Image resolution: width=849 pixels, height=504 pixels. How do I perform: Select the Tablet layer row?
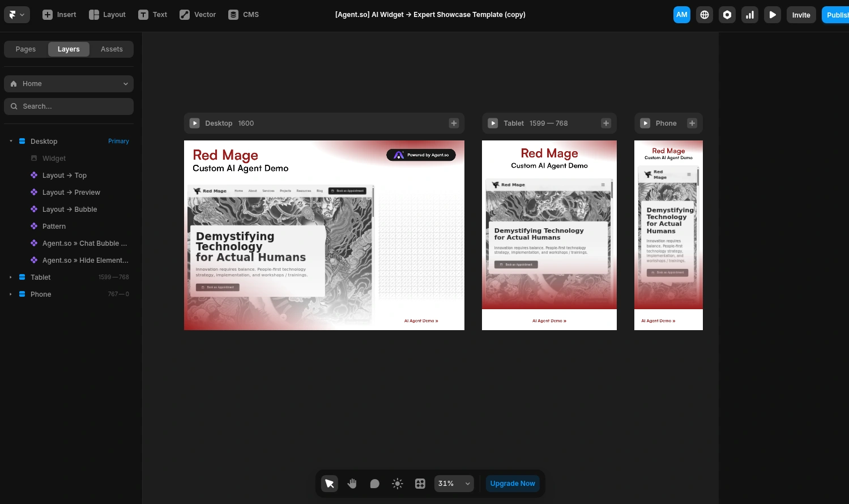coord(69,277)
